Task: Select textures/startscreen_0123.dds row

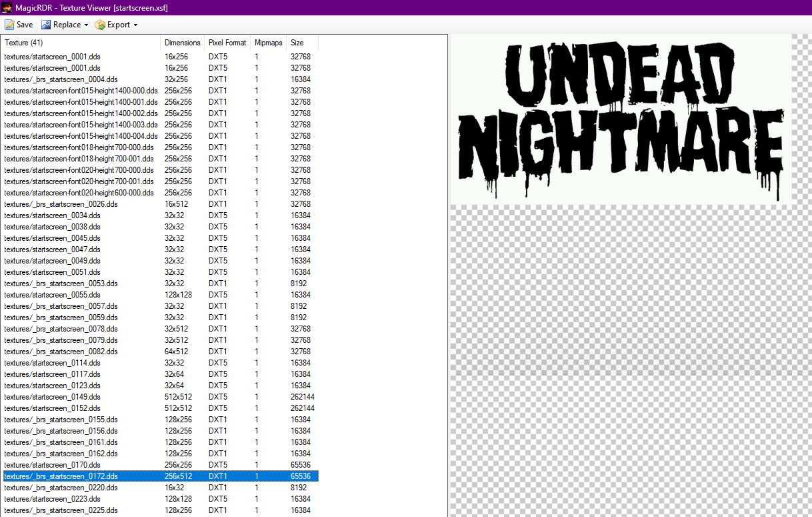Action: pos(160,385)
